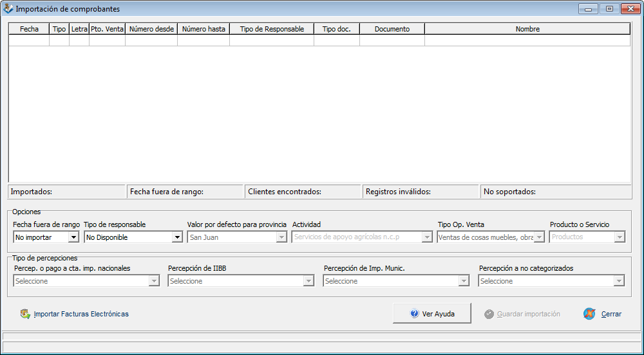Click the Importar Facturas Electrónicas link

coord(81,314)
